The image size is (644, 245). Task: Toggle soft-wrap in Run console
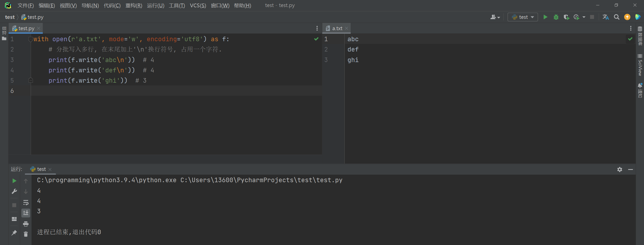point(26,203)
